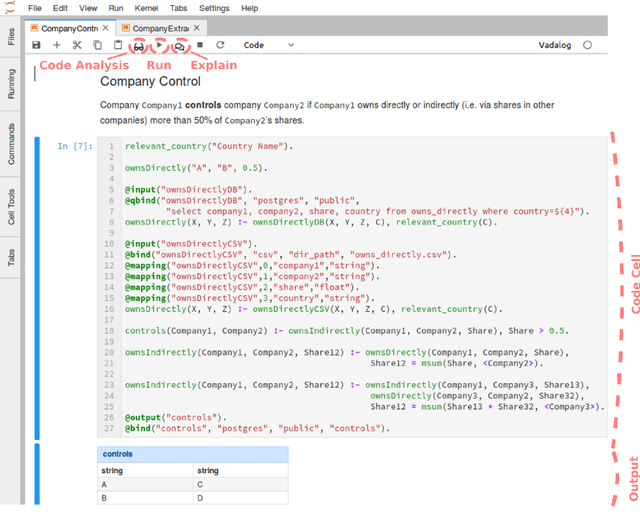Open the Kernel menu
Screen dimensions: 640x526
(x=147, y=8)
